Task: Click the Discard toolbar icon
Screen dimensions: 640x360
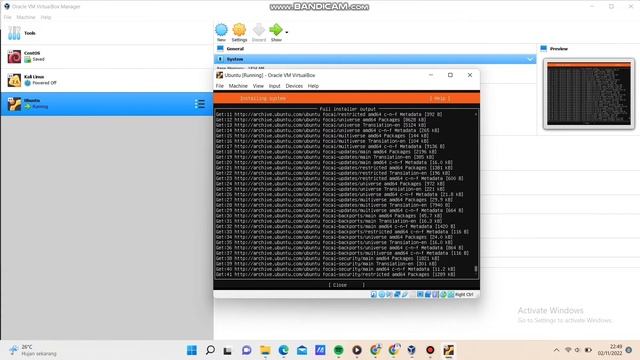Action: click(259, 31)
